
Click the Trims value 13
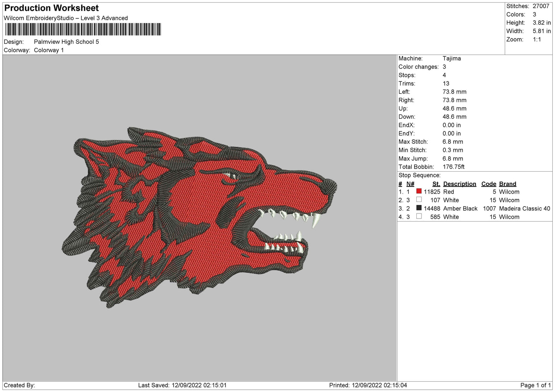coord(446,84)
